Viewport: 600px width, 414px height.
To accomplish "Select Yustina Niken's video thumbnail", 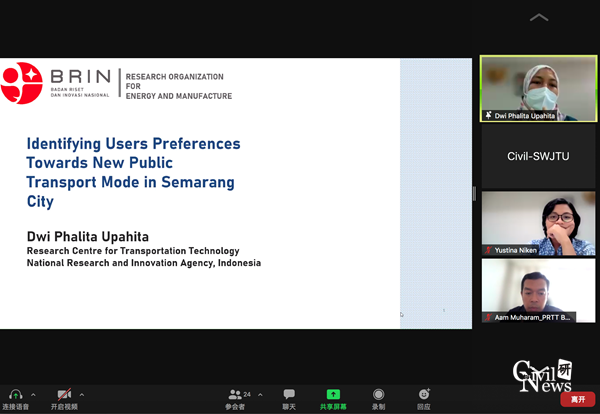I will click(538, 222).
